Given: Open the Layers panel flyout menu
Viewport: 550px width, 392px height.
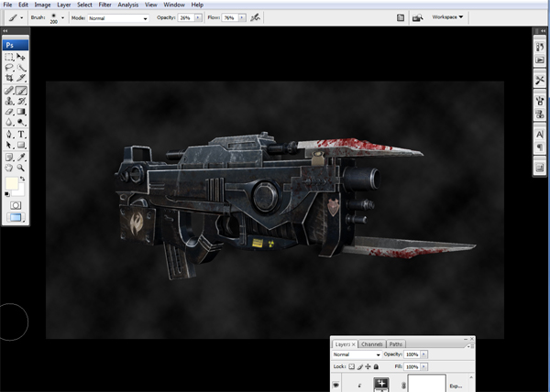Looking at the screenshot, I should pyautogui.click(x=471, y=346).
